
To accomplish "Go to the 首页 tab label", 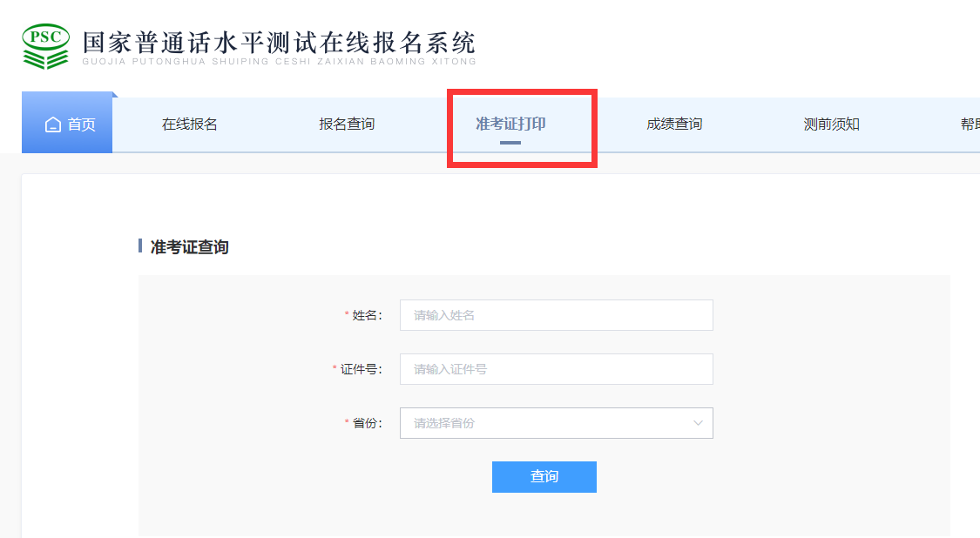I will pos(82,124).
